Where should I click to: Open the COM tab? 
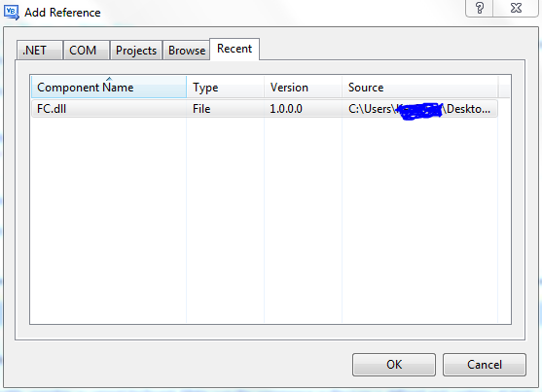pyautogui.click(x=87, y=51)
